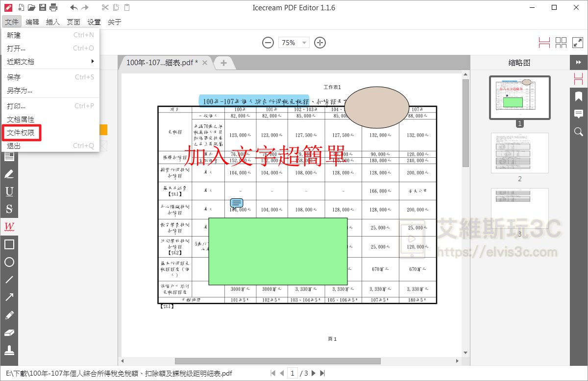Image resolution: width=588 pixels, height=381 pixels.
Task: Click the page number input field
Action: (x=293, y=373)
